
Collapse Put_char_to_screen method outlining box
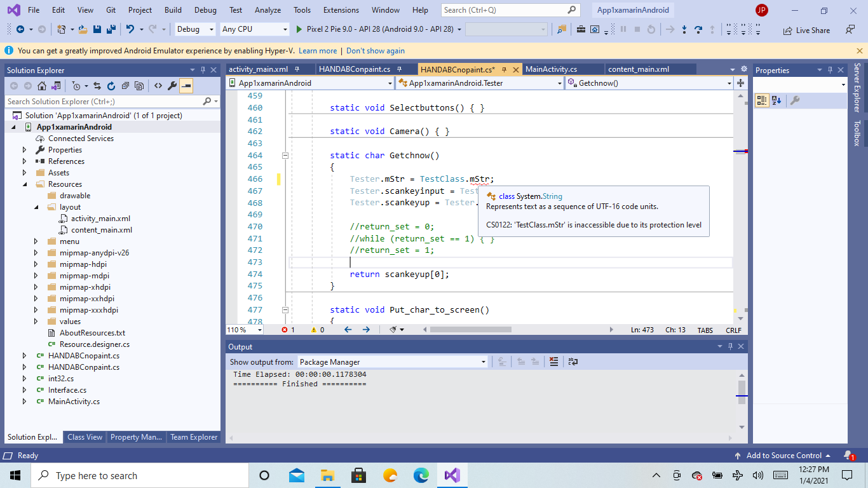point(285,309)
